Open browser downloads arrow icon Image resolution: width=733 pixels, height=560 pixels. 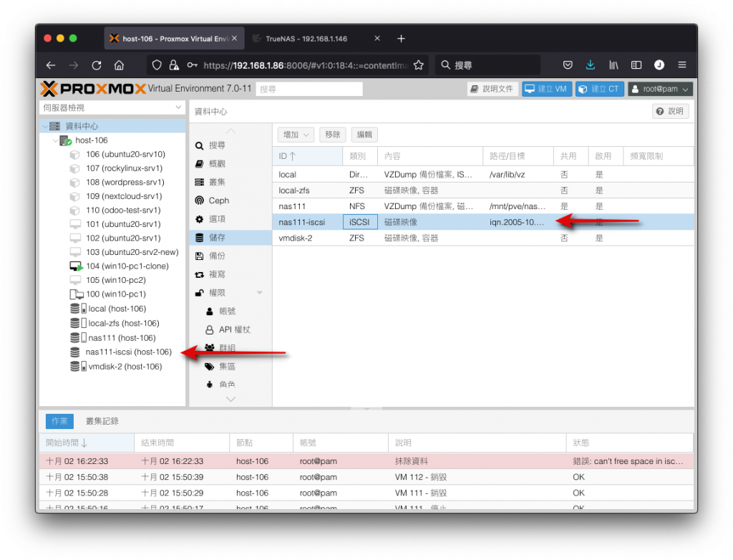tap(591, 65)
